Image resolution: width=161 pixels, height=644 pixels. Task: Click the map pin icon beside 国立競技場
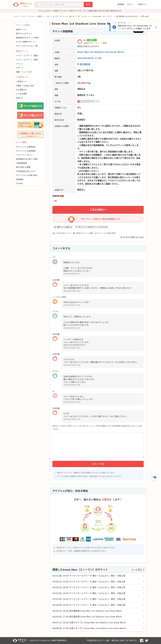point(78,64)
